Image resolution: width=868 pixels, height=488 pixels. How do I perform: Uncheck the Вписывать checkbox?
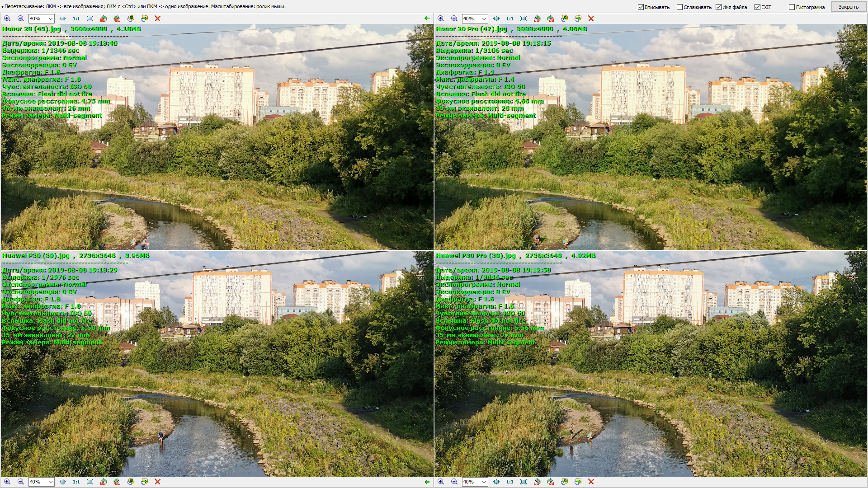click(641, 7)
